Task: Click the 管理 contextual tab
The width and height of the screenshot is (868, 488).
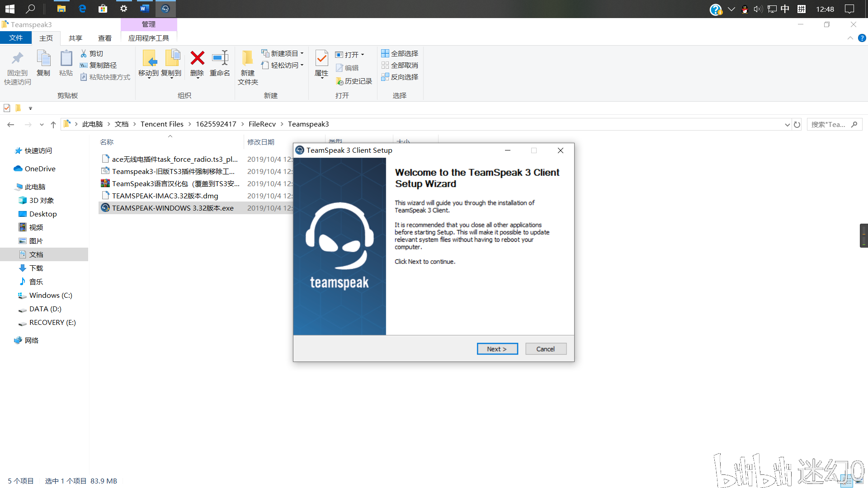Action: click(149, 24)
